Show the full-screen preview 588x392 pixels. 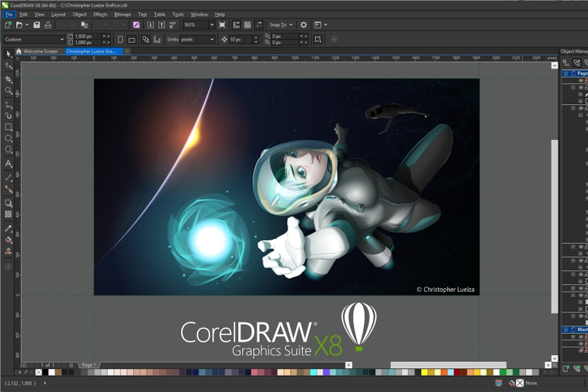tap(222, 25)
